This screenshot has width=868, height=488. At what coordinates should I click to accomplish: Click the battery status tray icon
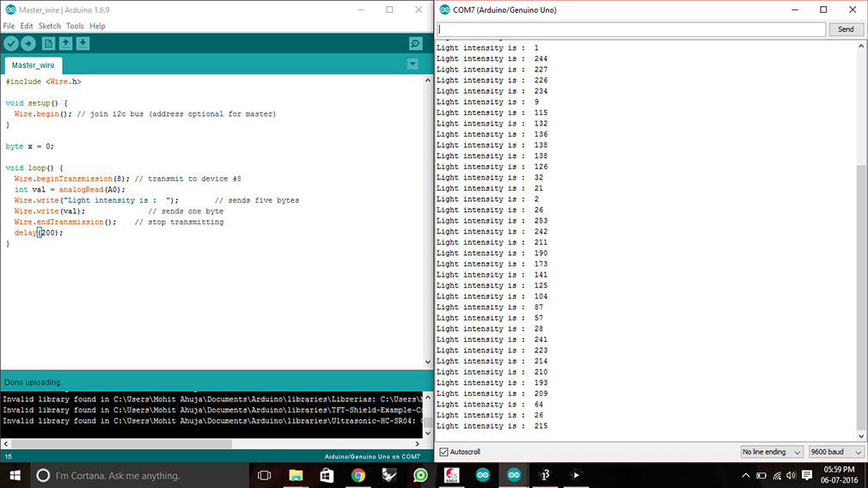[x=761, y=475]
